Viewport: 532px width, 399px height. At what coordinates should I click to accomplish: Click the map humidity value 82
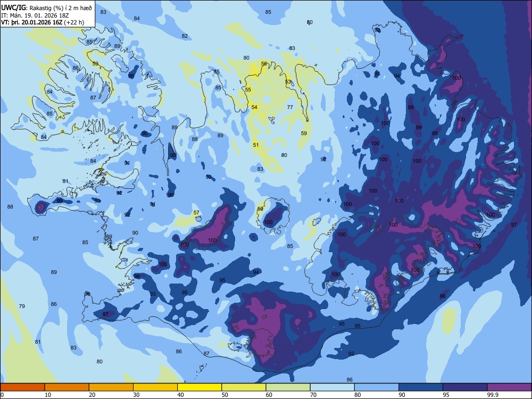[x=185, y=36]
